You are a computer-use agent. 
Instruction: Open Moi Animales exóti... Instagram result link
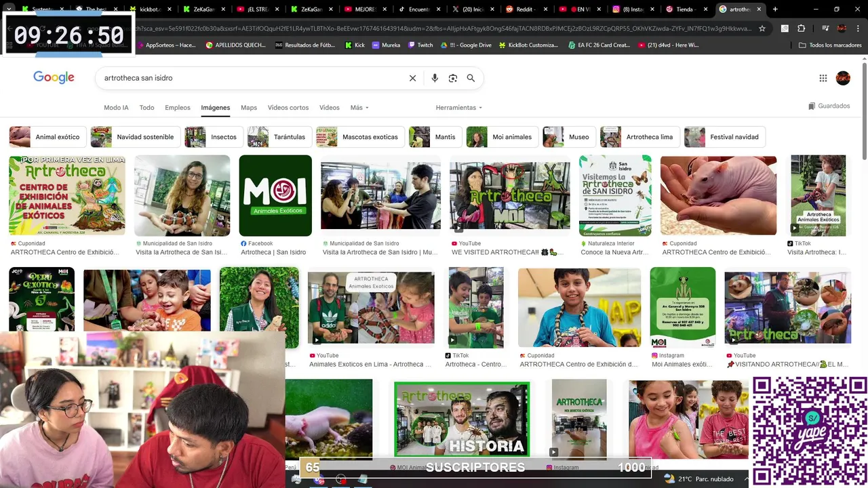682,365
